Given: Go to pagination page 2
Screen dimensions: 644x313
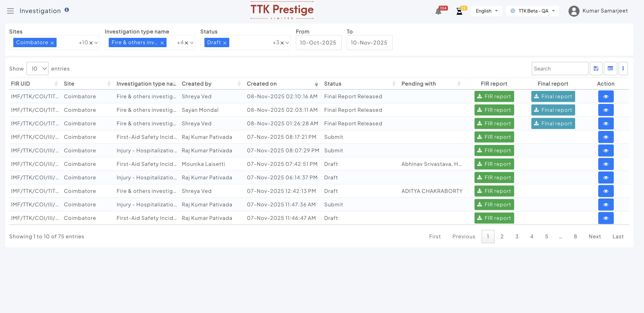Looking at the screenshot, I should pos(502,236).
